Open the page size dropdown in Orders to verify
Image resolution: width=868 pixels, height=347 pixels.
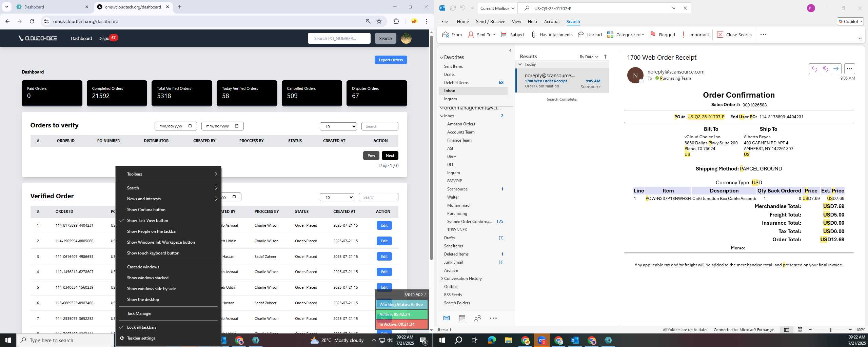click(x=338, y=126)
